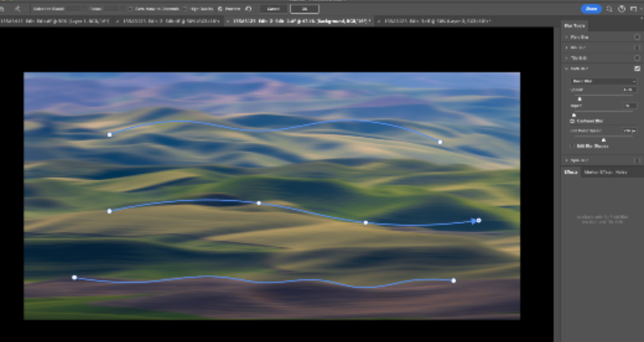The width and height of the screenshot is (644, 342).
Task: Click the End Point Speed value field
Action: (x=629, y=131)
